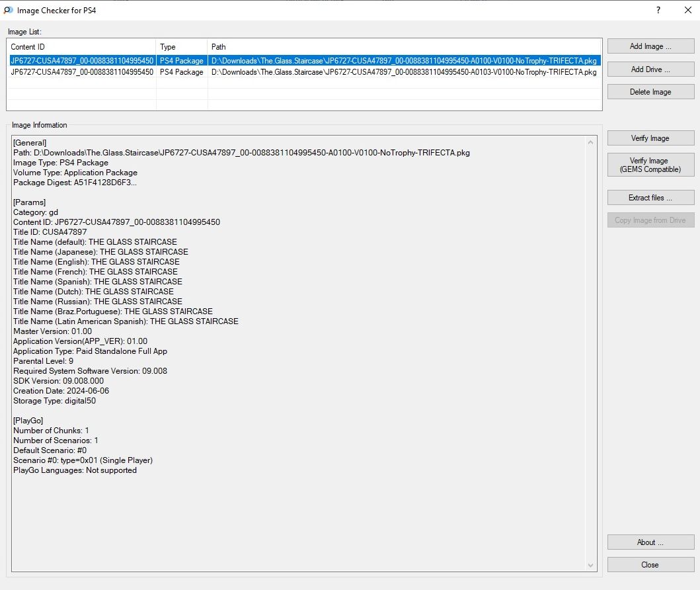Click the Storage Type: digital50 line
This screenshot has height=590, width=700.
pos(54,401)
